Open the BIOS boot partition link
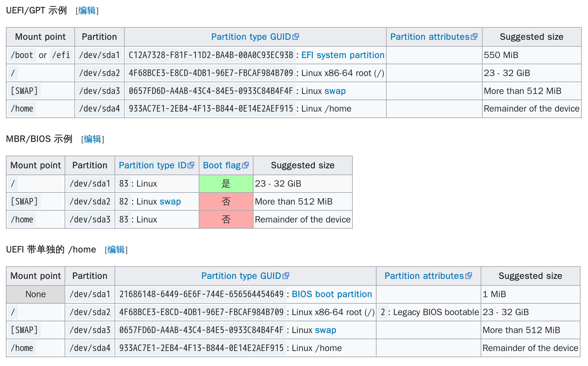The width and height of the screenshot is (588, 366). [x=332, y=294]
